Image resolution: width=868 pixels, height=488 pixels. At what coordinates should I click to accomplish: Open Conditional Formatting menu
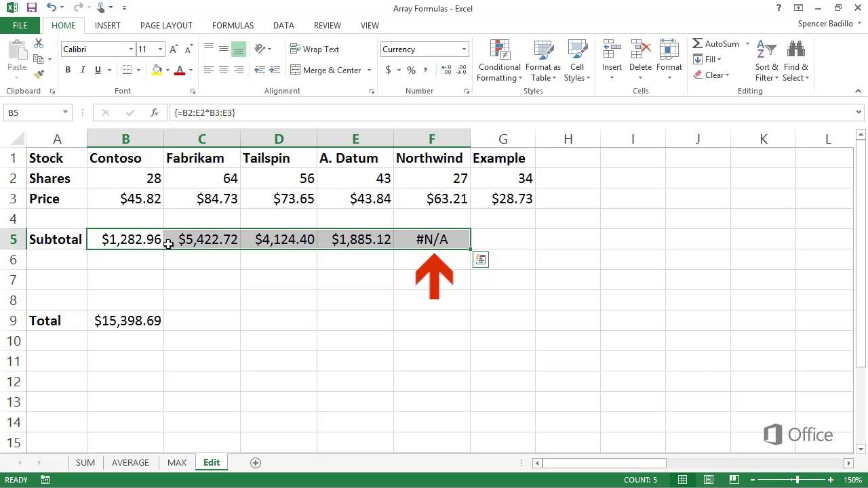pos(499,60)
